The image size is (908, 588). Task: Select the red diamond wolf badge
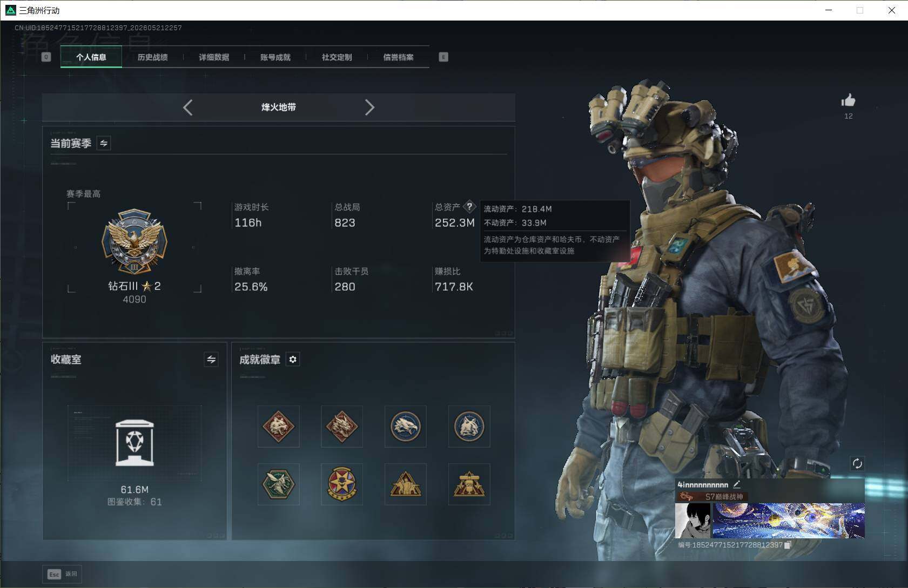(x=279, y=427)
